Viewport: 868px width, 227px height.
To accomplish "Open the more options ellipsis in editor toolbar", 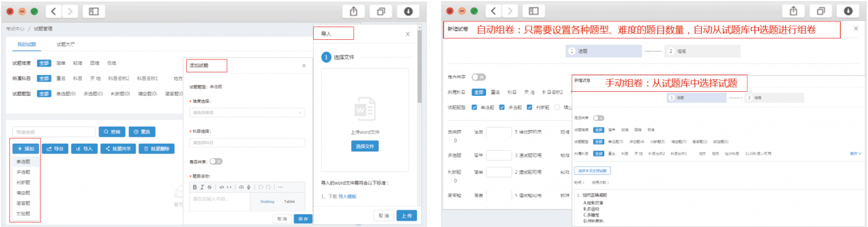I will coord(281,187).
